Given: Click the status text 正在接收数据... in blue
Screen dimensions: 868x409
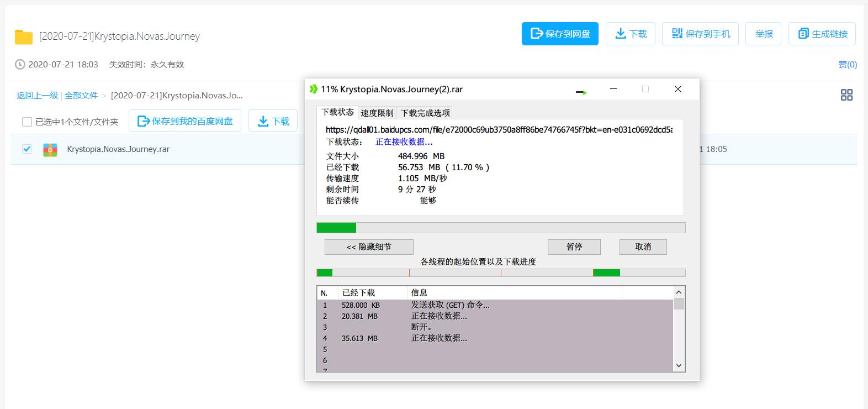Looking at the screenshot, I should [x=404, y=142].
